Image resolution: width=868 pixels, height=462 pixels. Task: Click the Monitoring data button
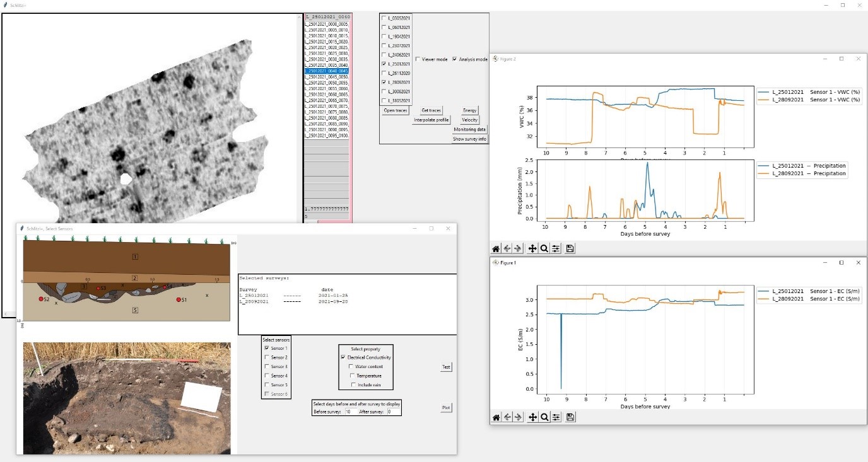[469, 129]
